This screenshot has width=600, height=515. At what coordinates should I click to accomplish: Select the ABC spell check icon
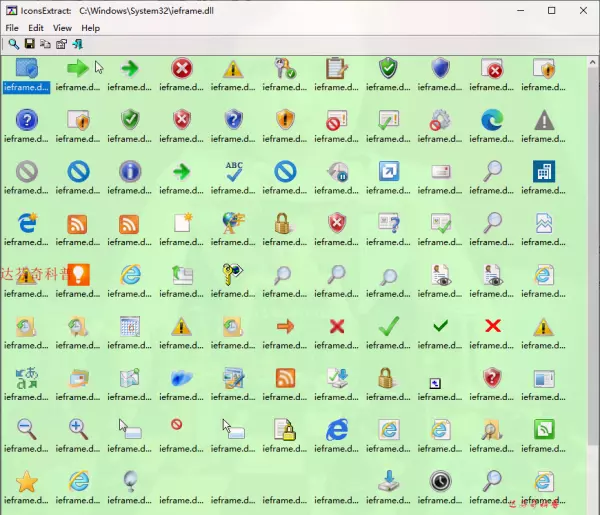pyautogui.click(x=233, y=171)
